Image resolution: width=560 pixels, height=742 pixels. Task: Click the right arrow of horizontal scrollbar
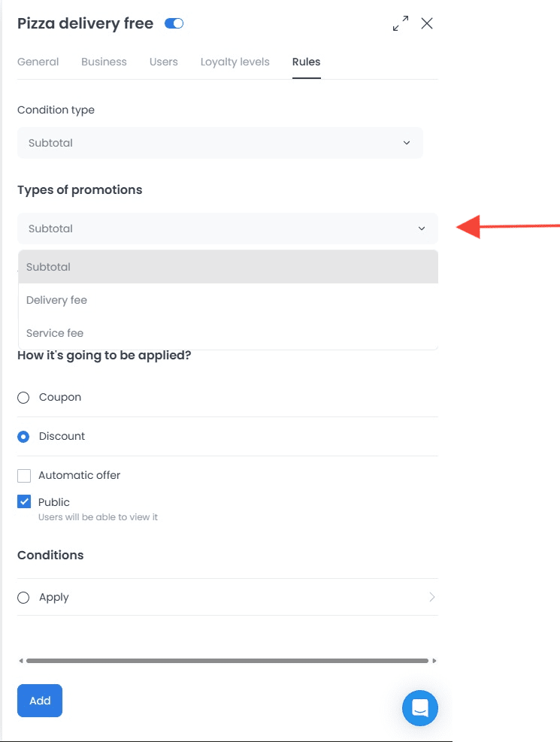tap(434, 661)
